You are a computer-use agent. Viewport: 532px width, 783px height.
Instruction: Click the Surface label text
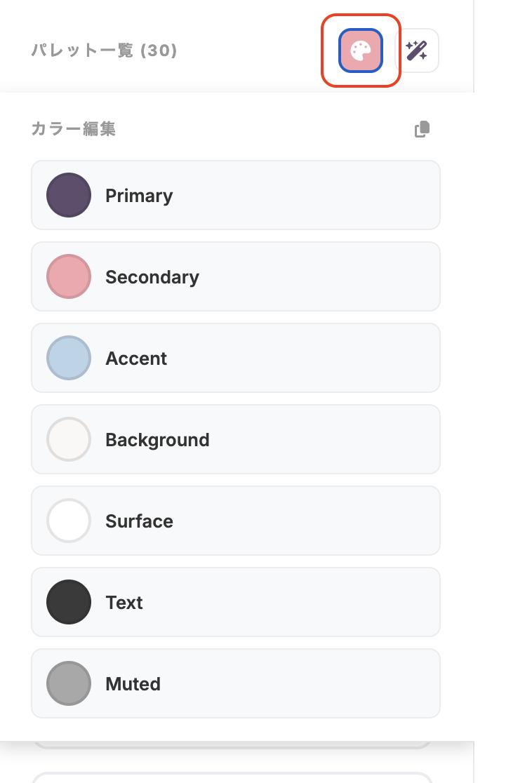[x=139, y=521]
